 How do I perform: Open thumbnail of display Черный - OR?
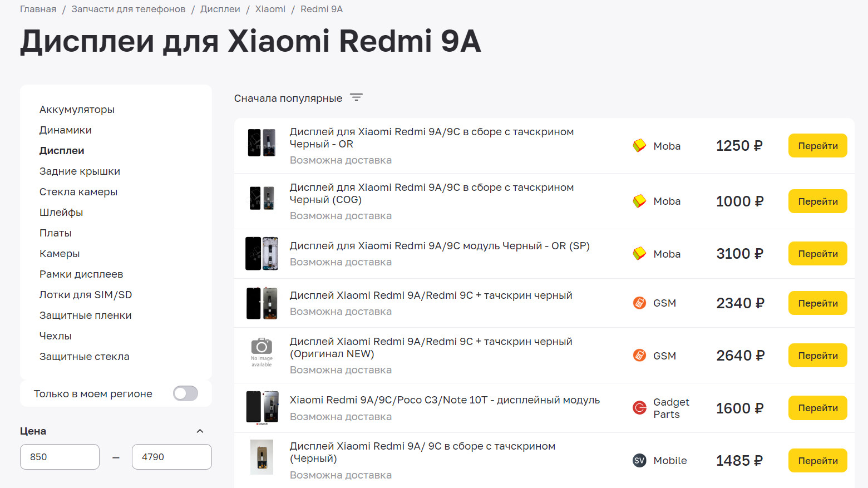(x=262, y=143)
